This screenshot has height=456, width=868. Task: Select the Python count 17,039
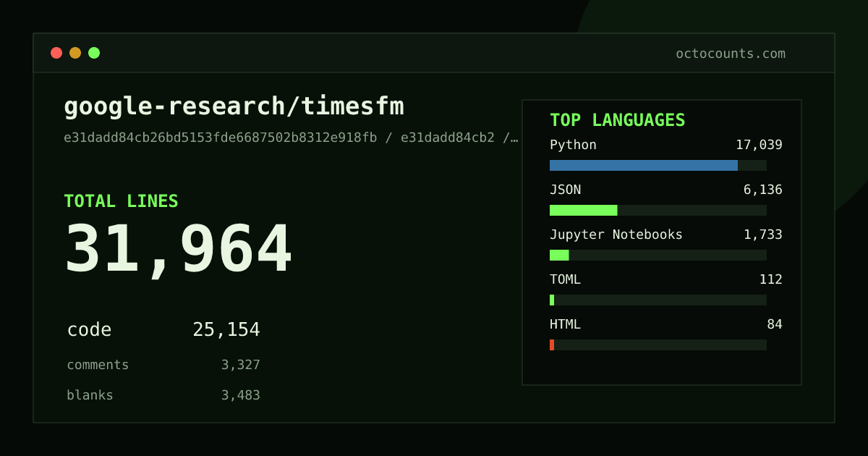(759, 145)
